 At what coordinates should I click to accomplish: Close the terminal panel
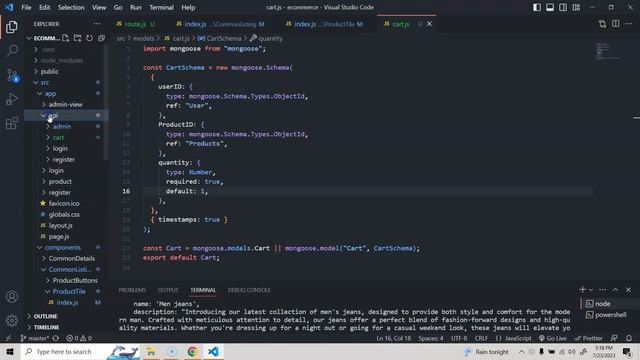pos(629,290)
